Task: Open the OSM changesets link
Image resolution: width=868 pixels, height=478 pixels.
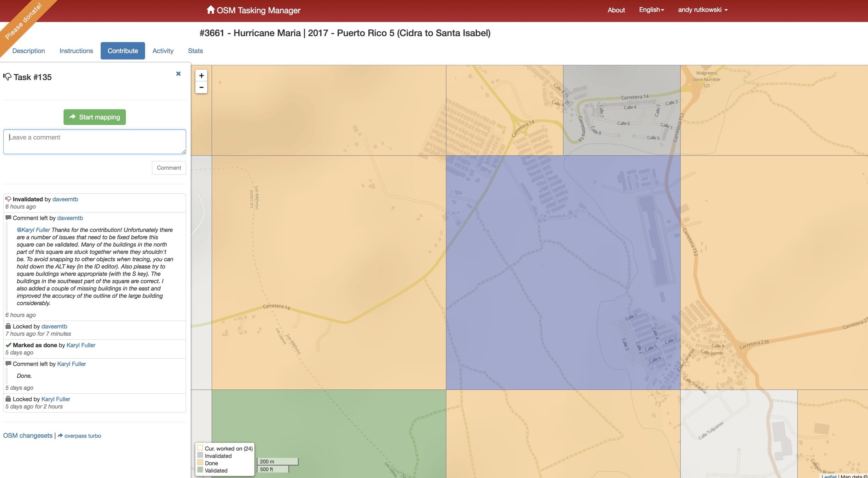Action: 28,436
